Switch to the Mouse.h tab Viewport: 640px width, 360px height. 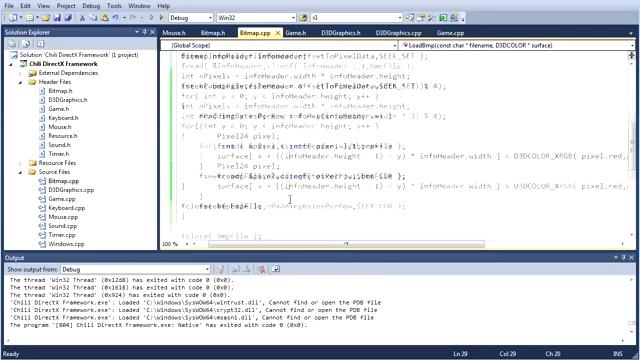[x=174, y=33]
